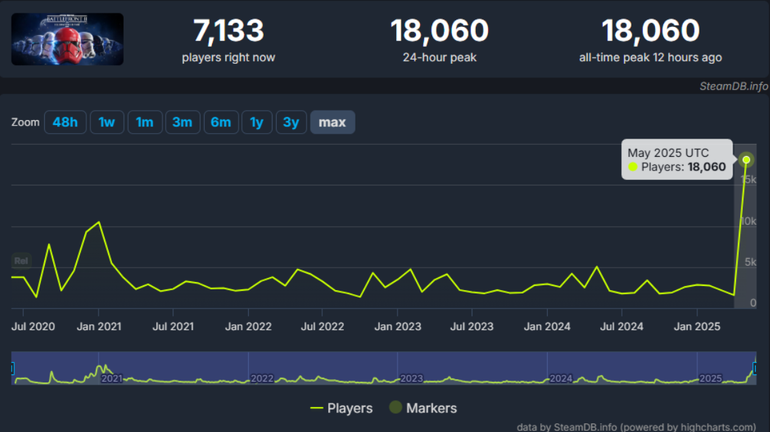
Task: Grab the left navigator range handle
Action: (x=13, y=368)
